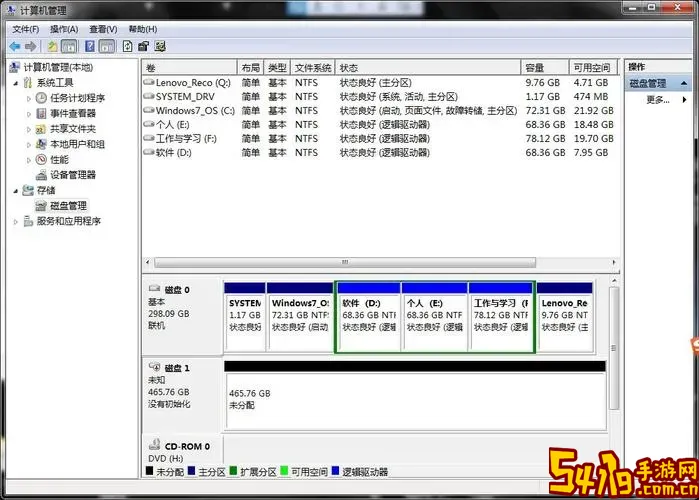The width and height of the screenshot is (699, 500).
Task: Expand the 本地用户和组 node arrow
Action: coord(29,144)
